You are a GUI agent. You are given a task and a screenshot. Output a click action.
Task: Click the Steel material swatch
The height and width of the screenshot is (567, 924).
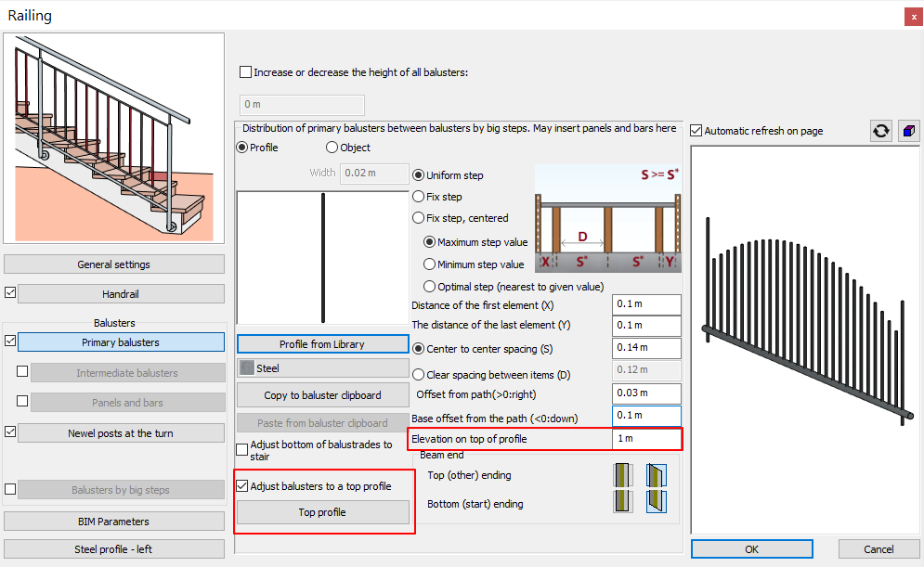[x=247, y=368]
